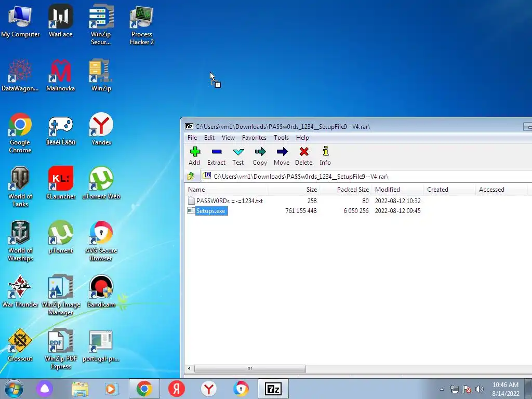Click the Copy toolbar button
Viewport: 532px width, 399px height.
click(x=260, y=156)
